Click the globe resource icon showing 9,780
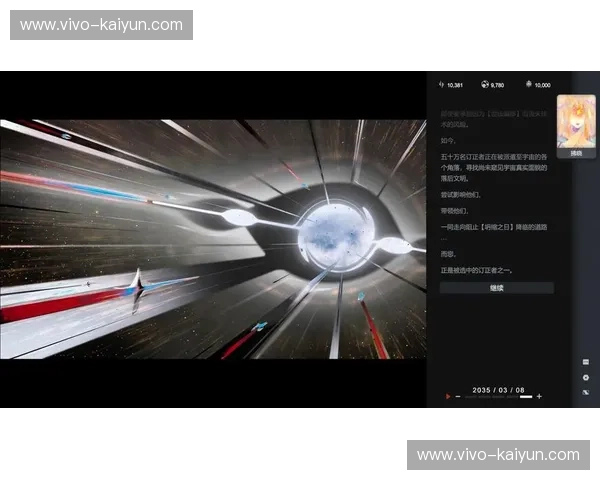Viewport: 600px width, 480px height. click(x=485, y=85)
